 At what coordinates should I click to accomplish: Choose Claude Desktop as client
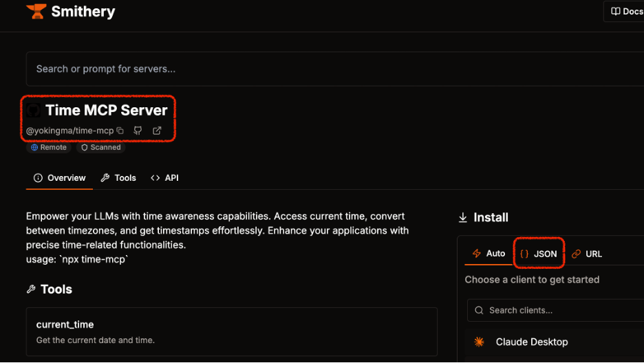tap(555, 342)
